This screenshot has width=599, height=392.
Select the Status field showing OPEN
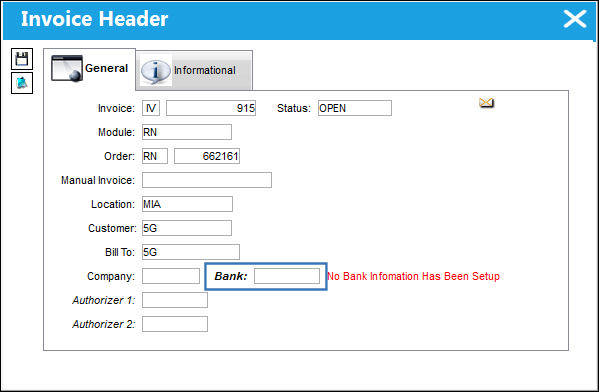coord(355,108)
